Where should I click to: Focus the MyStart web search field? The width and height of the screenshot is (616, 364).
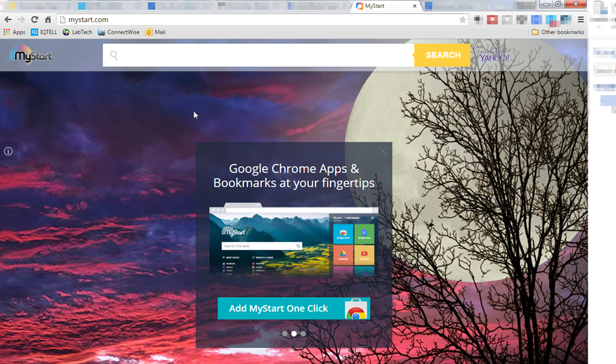click(x=258, y=55)
